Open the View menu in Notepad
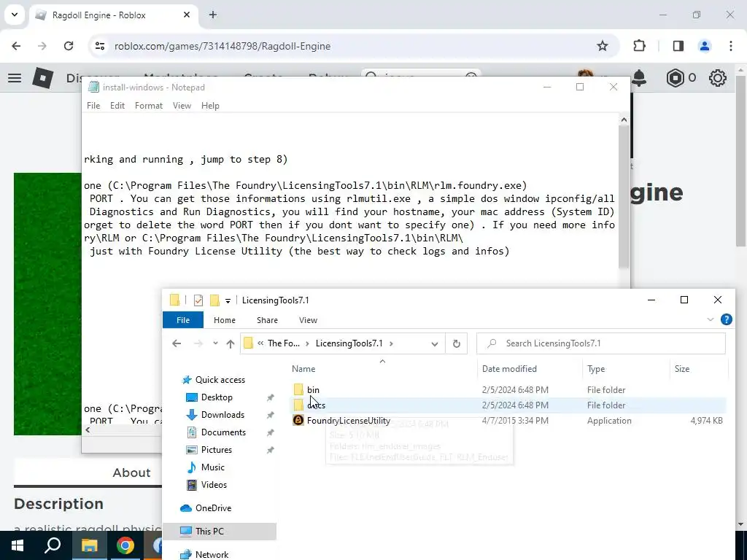The height and width of the screenshot is (560, 747). click(182, 106)
